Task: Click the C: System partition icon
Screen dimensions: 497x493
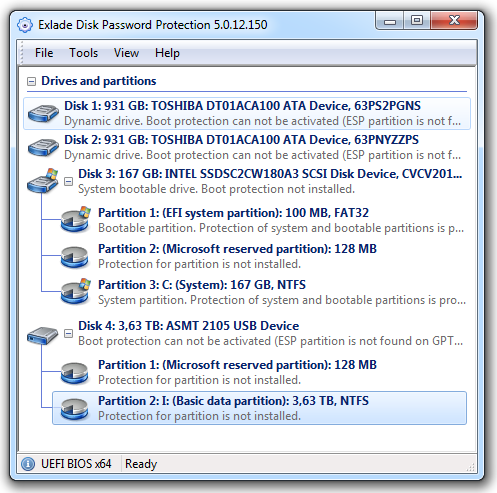Action: point(75,291)
